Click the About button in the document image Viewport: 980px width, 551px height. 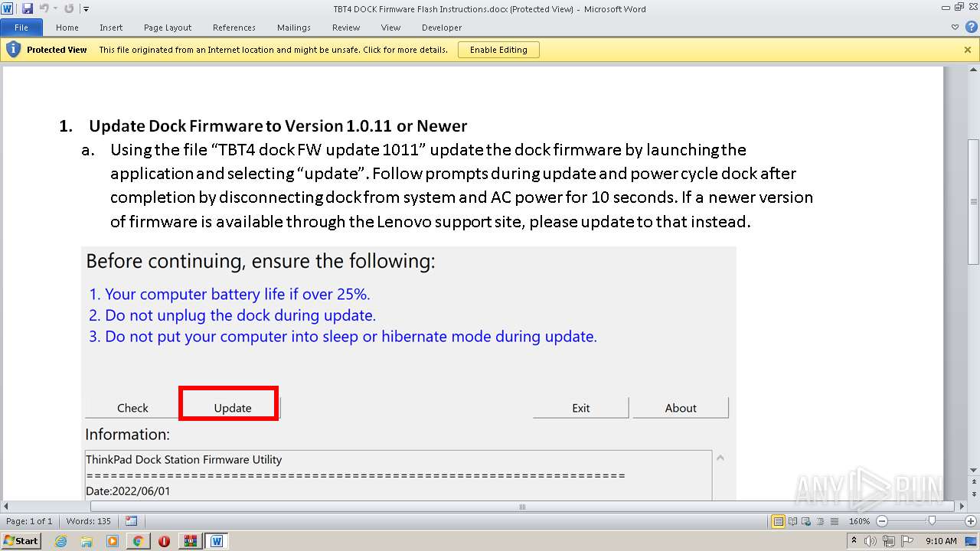pos(681,408)
